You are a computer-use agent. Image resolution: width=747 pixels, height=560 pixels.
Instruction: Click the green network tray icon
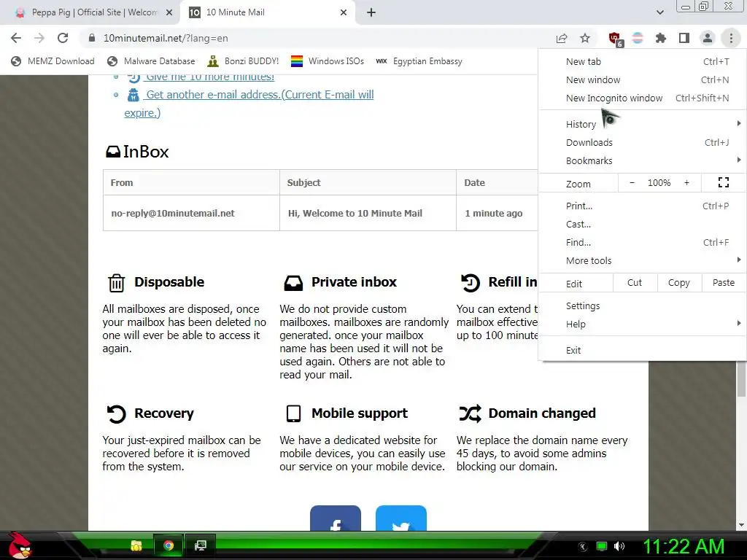pyautogui.click(x=602, y=546)
